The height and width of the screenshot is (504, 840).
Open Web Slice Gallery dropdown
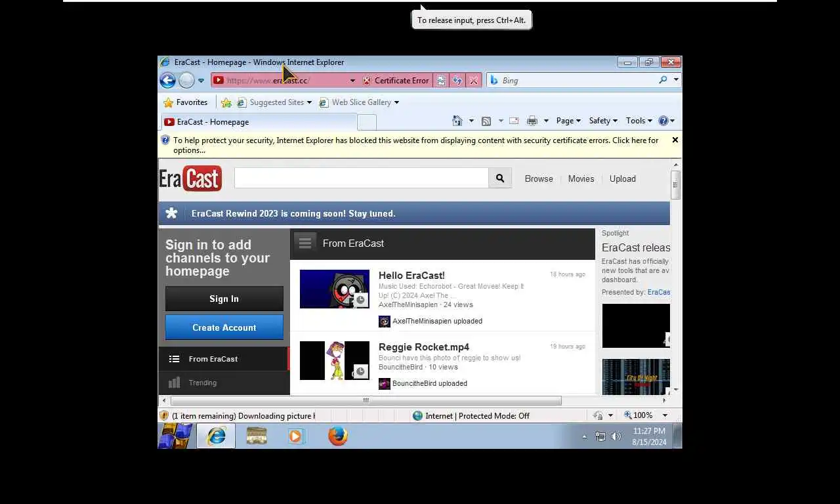(358, 102)
